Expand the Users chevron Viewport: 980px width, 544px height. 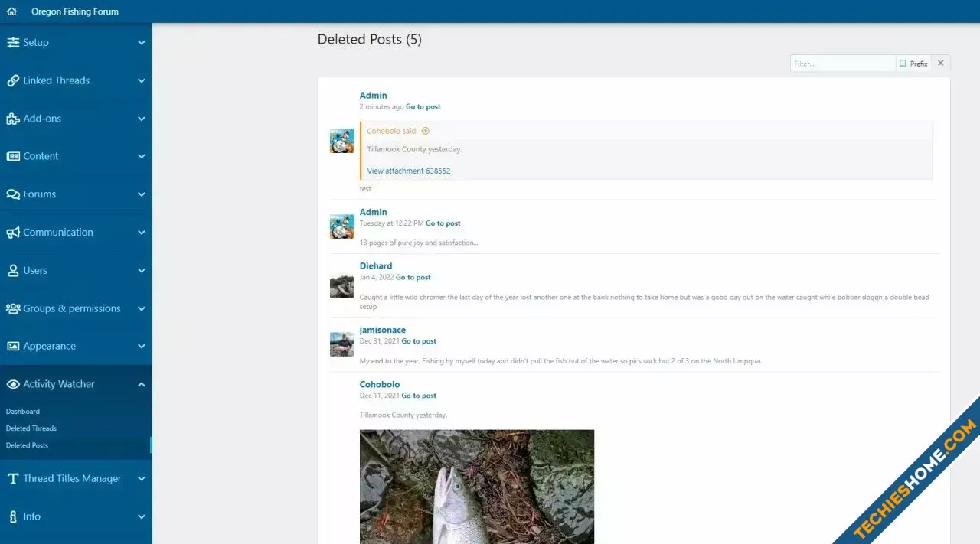142,270
